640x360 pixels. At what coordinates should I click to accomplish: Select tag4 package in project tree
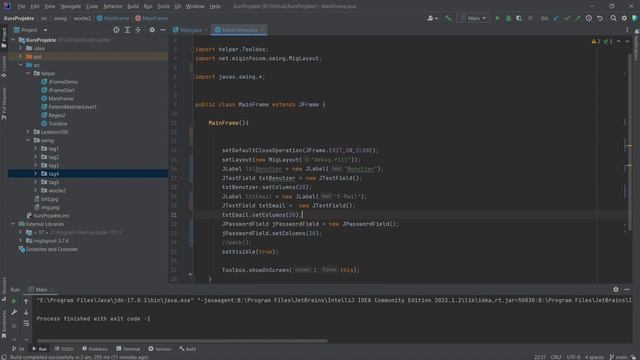coord(88,174)
